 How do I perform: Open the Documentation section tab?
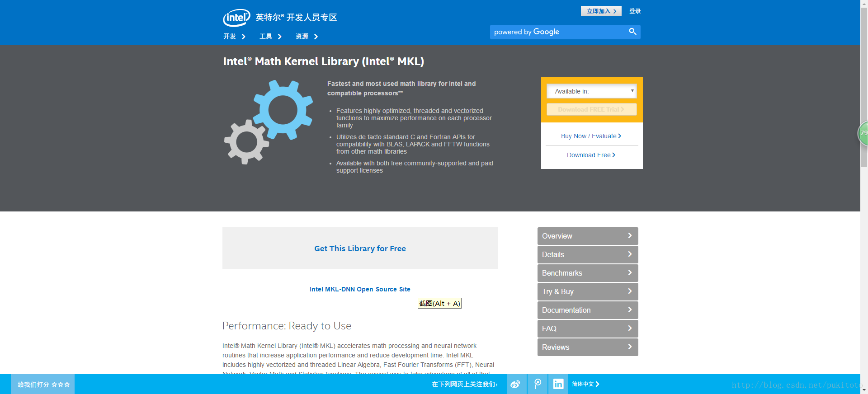588,310
